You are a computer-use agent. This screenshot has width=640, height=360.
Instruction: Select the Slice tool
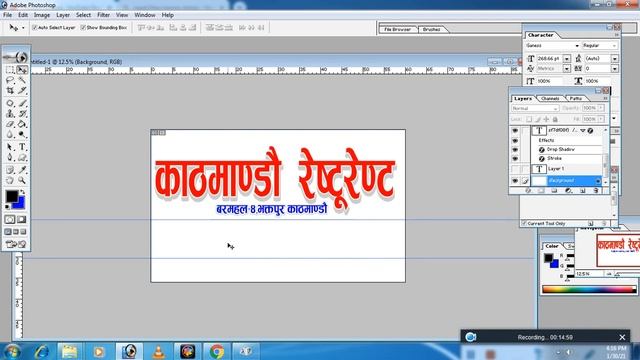pyautogui.click(x=22, y=90)
